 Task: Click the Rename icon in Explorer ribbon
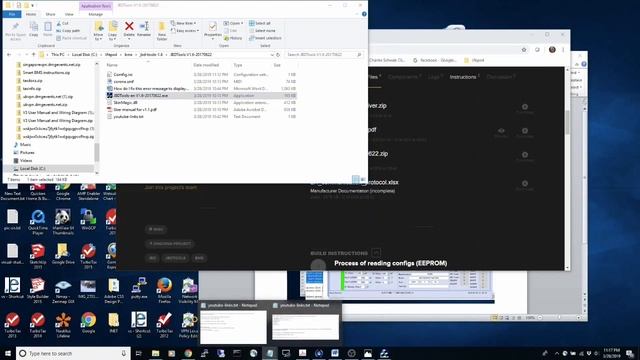pos(144,27)
